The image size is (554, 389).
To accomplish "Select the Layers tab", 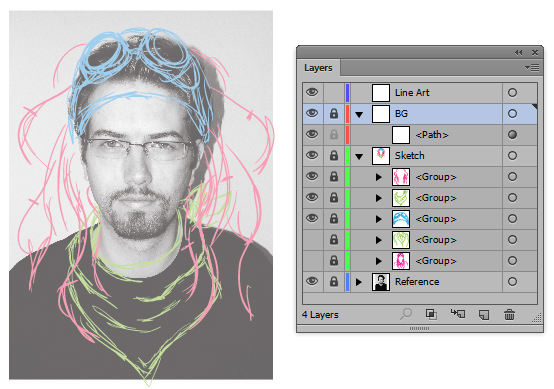I will (x=318, y=67).
